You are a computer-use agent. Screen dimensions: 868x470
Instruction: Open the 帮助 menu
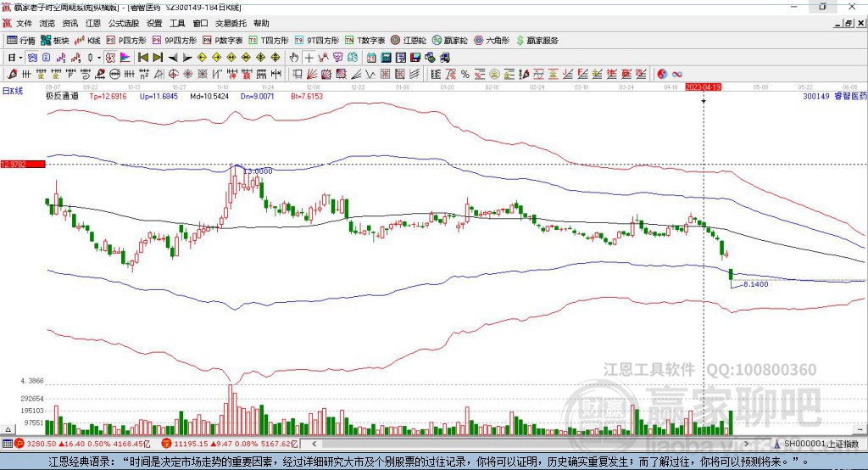[261, 23]
